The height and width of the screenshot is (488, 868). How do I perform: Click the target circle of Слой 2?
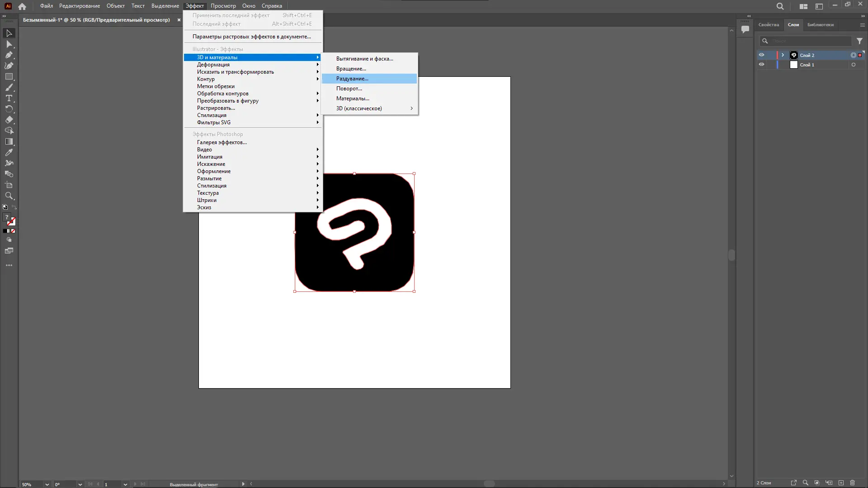tap(854, 55)
